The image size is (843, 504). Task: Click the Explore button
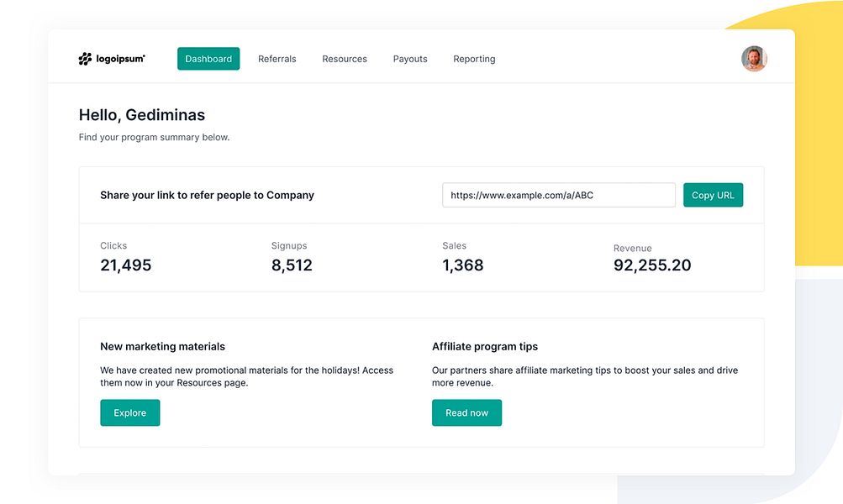pyautogui.click(x=130, y=412)
